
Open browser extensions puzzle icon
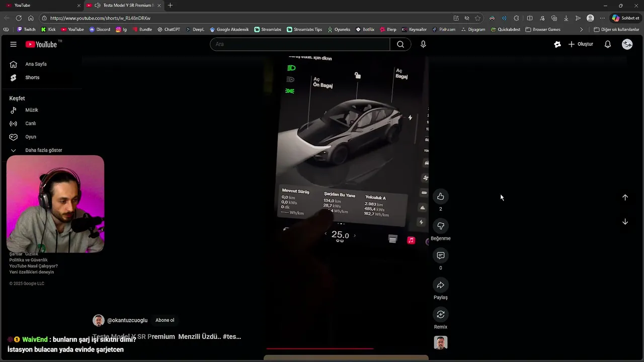pos(516,18)
